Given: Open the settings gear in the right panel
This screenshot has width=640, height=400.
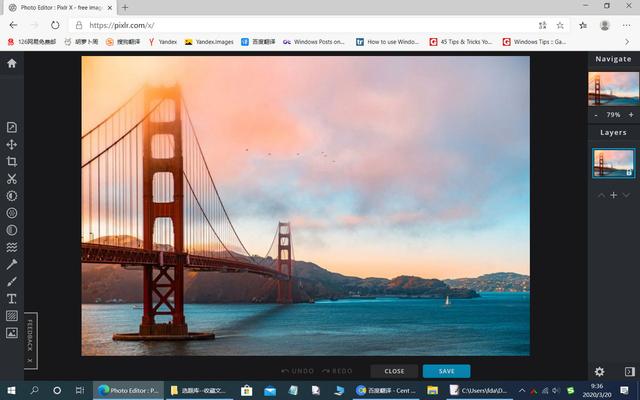Looking at the screenshot, I should coord(600,371).
